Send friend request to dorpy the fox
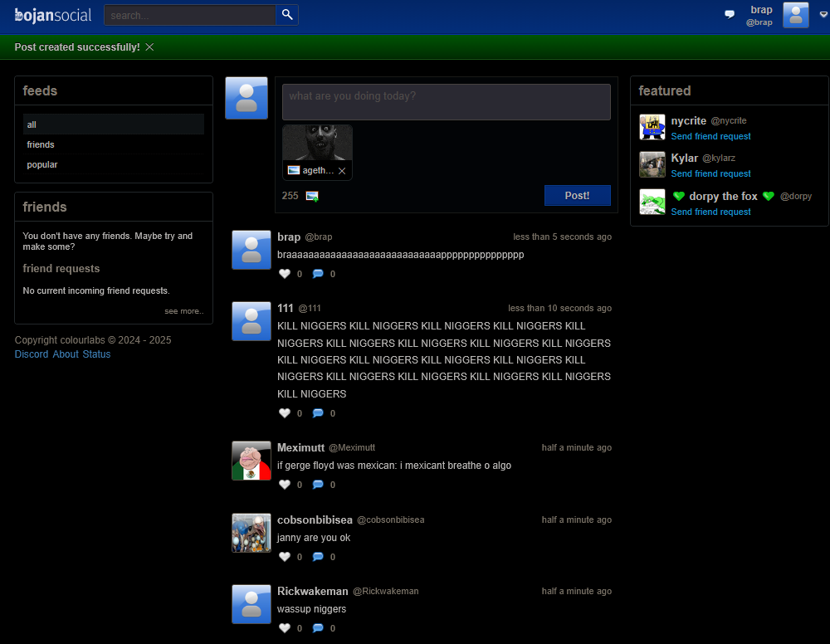The height and width of the screenshot is (644, 830). coord(710,212)
